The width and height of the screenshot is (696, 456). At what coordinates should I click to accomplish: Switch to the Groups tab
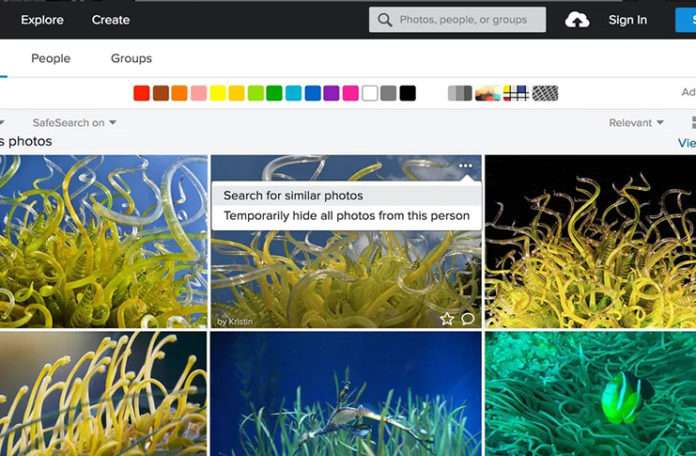click(131, 59)
